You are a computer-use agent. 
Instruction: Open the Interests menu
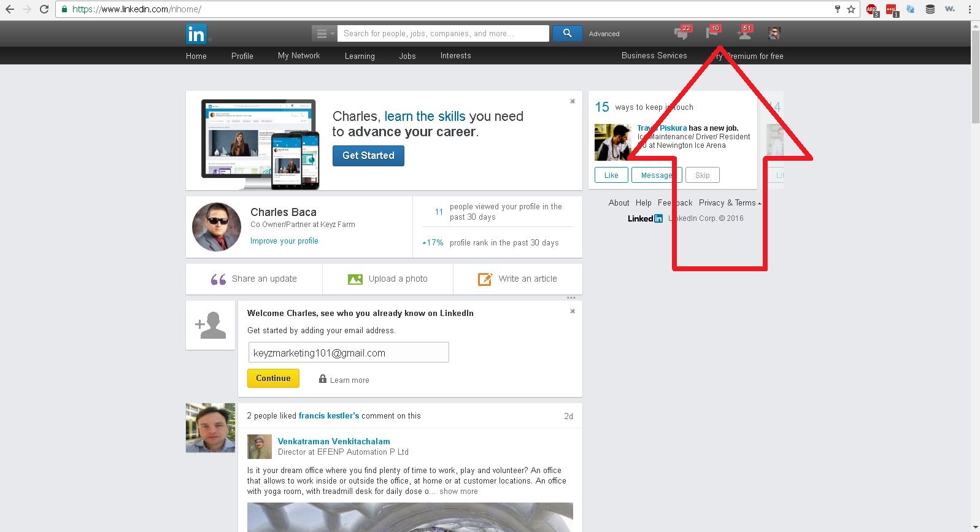[456, 56]
